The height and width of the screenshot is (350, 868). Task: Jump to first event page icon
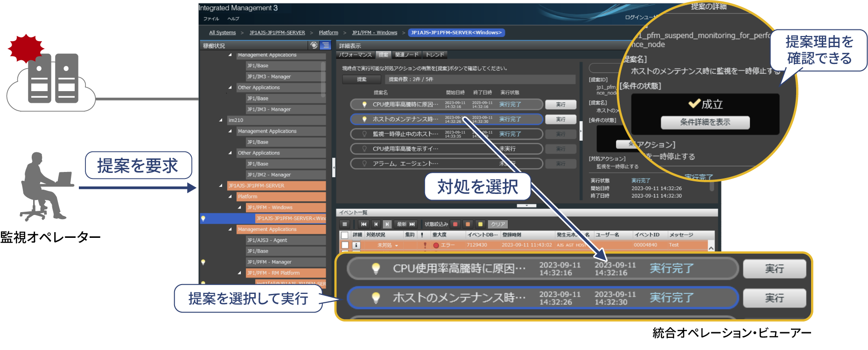click(x=364, y=224)
